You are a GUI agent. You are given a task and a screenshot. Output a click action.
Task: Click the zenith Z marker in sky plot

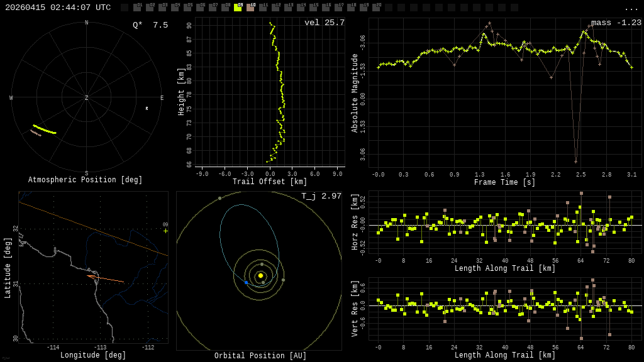(x=87, y=98)
